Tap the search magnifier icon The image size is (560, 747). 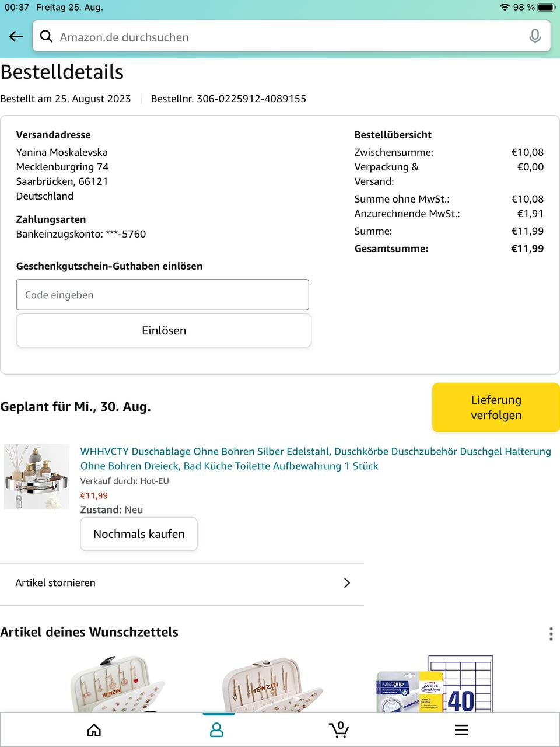tap(46, 37)
